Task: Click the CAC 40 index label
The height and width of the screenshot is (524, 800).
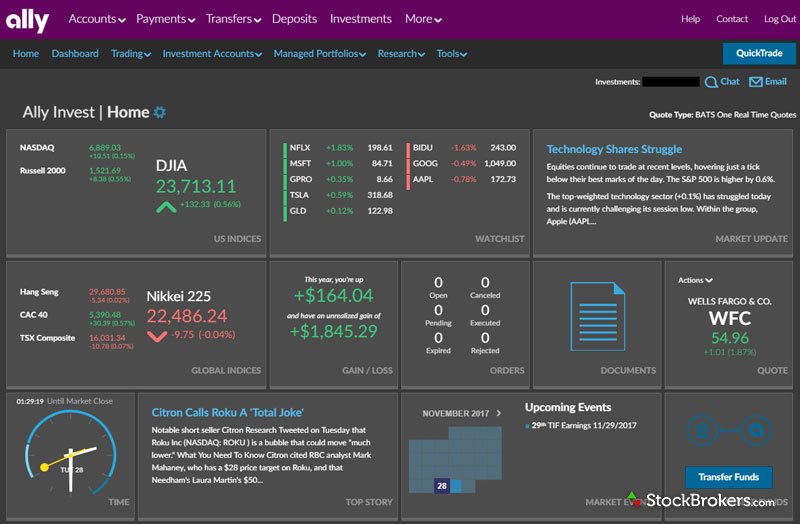Action: coord(34,315)
